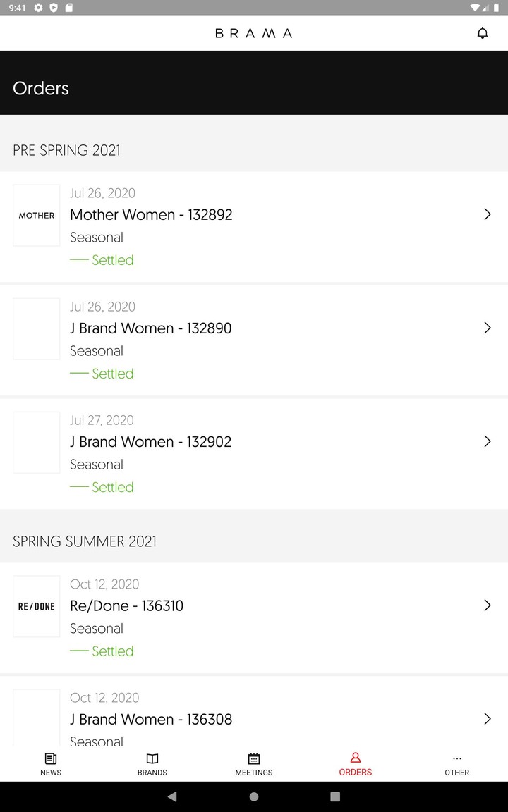The image size is (508, 812).
Task: Open the notifications bell
Action: (483, 33)
